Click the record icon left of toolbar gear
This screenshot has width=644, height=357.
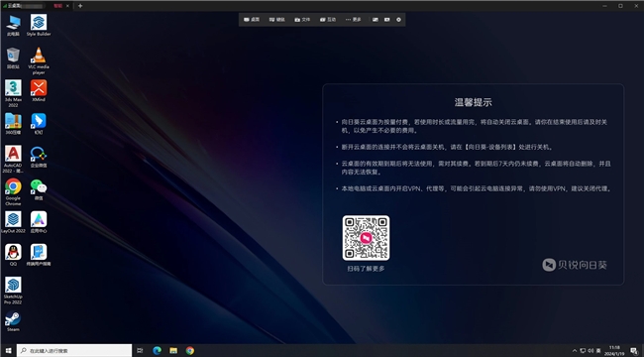click(x=386, y=19)
